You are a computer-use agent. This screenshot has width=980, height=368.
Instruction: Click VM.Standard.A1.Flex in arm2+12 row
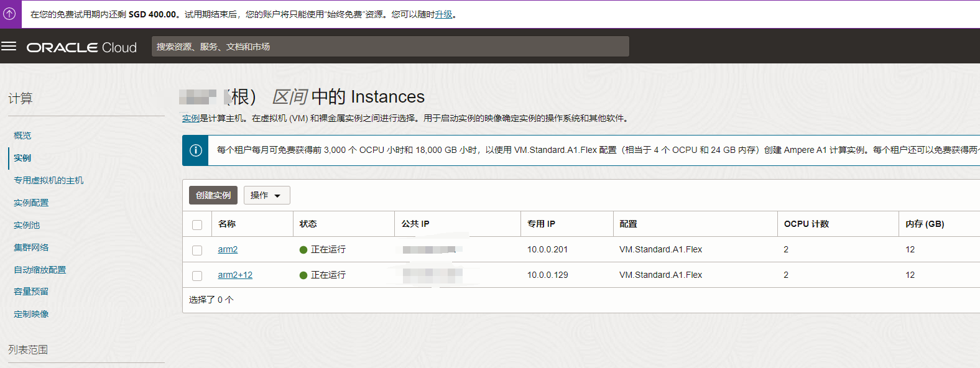660,275
